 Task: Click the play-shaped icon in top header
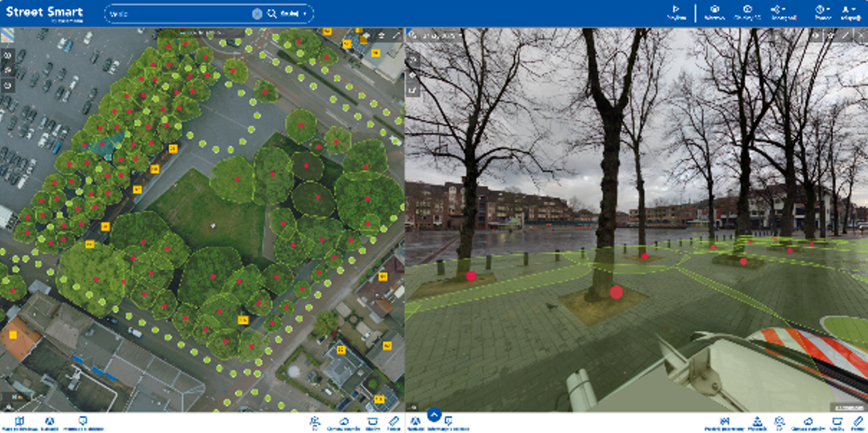pyautogui.click(x=676, y=10)
